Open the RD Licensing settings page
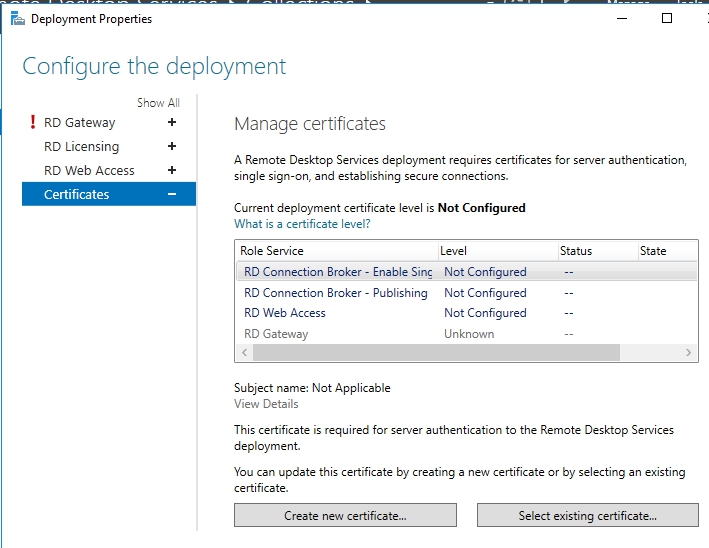Screen dimensions: 709x548 81,147
